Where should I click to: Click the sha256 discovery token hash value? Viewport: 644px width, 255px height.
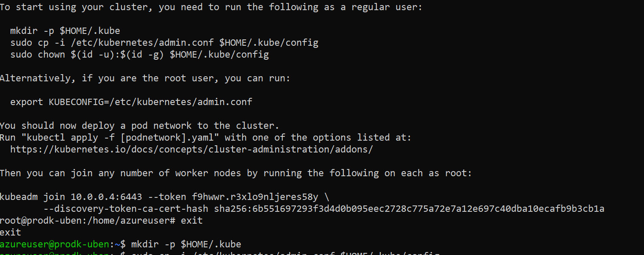pos(409,209)
